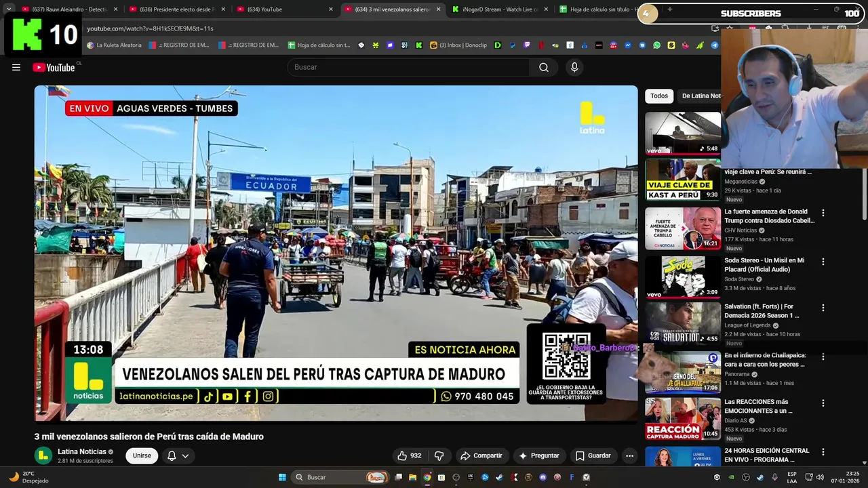Click the Latina Noticias channel avatar
The height and width of the screenshot is (488, 868).
43,455
